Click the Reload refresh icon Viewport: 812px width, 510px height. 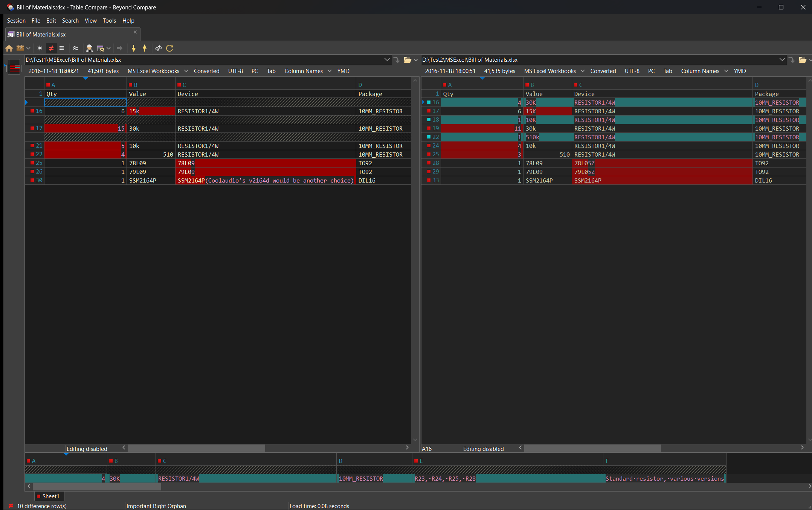[170, 48]
